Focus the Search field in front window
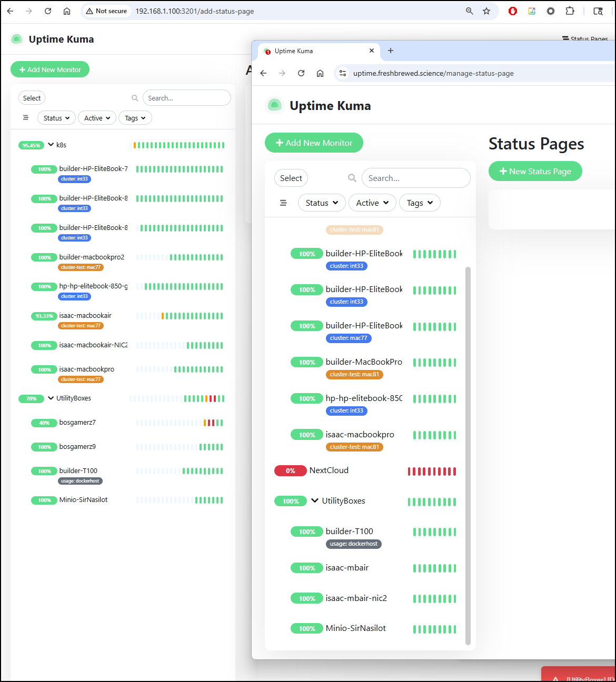This screenshot has width=616, height=682. point(416,178)
